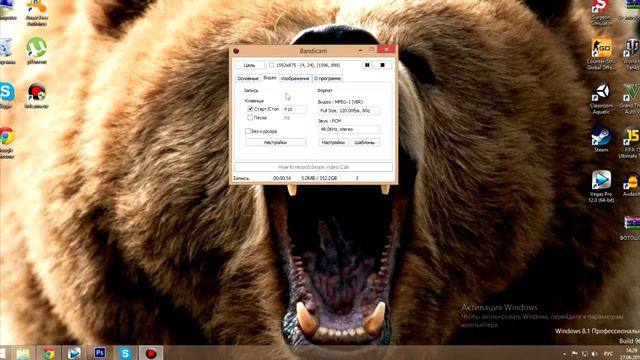Open the Skype desktop icon

click(7, 95)
